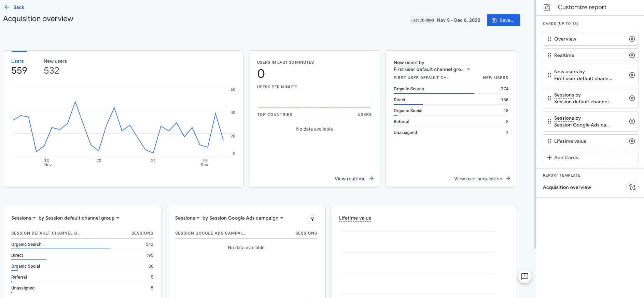This screenshot has width=644, height=298.
Task: Open the date range Nov 9 - Dec 6 picker
Action: pos(458,20)
